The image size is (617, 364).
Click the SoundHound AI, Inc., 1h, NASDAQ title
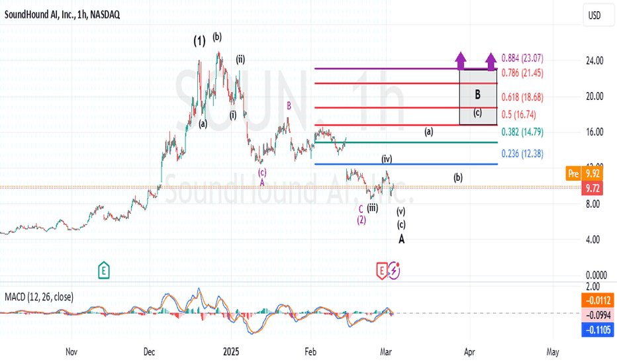62,15
